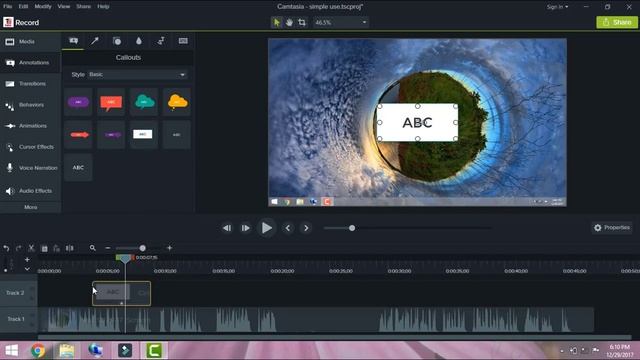This screenshot has height=360, width=640.
Task: Add a new track with plus
Action: 27,260
